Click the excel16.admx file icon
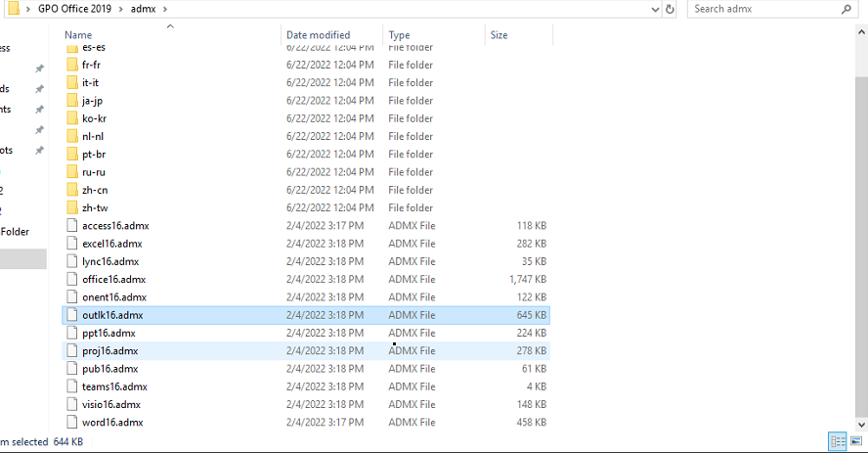 (72, 243)
